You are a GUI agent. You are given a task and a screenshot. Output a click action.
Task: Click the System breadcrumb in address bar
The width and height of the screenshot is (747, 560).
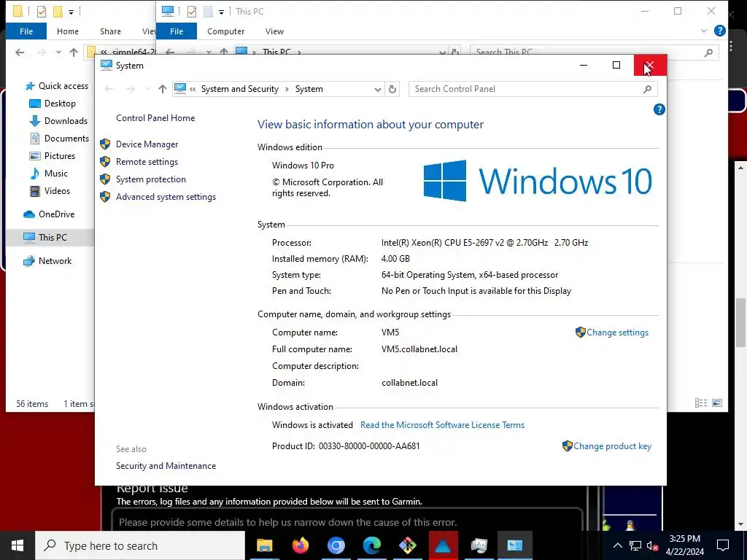(x=309, y=89)
